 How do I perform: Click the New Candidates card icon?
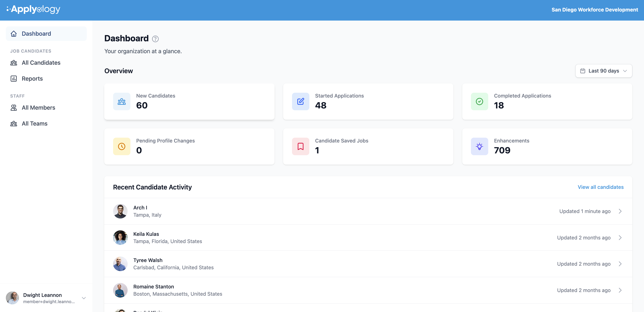pyautogui.click(x=122, y=101)
